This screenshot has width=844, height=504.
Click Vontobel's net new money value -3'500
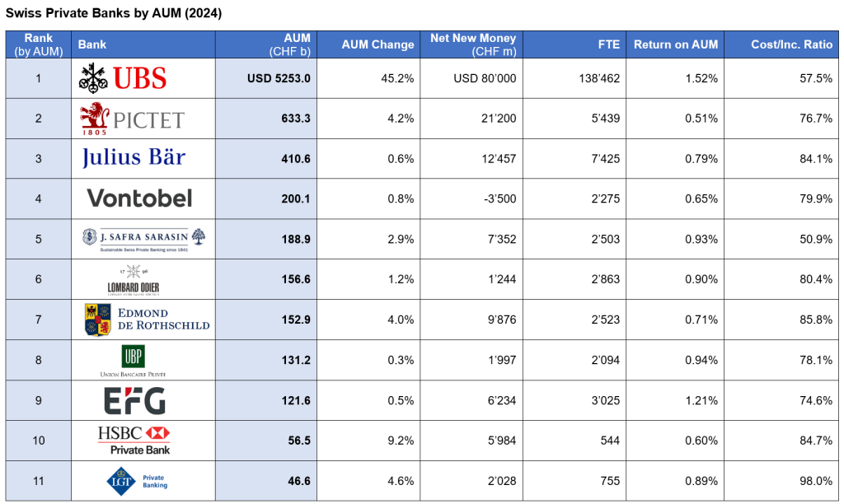pyautogui.click(x=496, y=198)
